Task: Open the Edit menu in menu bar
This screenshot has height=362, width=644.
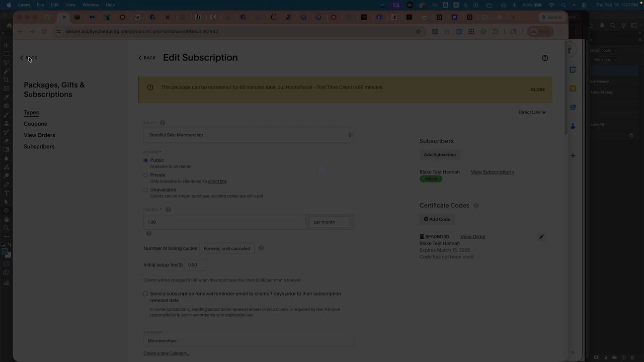Action: 54,5
